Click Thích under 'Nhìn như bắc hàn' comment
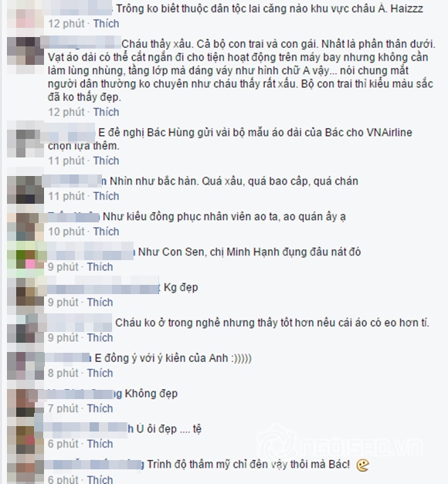The image size is (448, 484). coord(106,196)
